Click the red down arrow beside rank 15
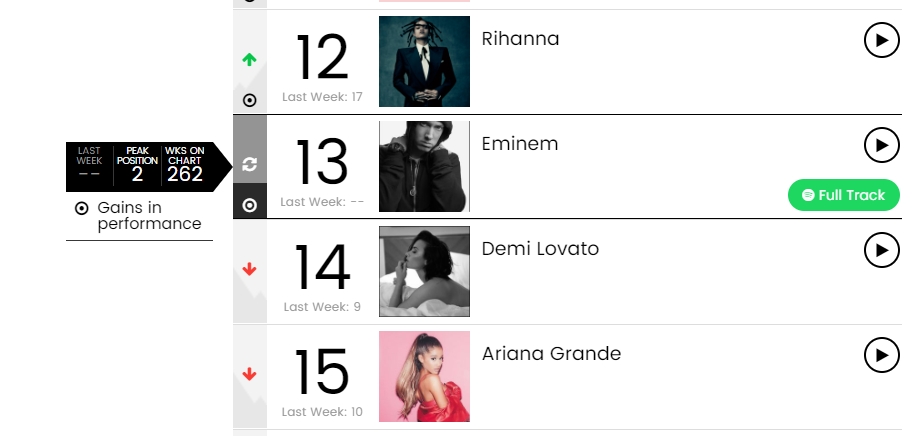The width and height of the screenshot is (916, 436). (x=250, y=374)
